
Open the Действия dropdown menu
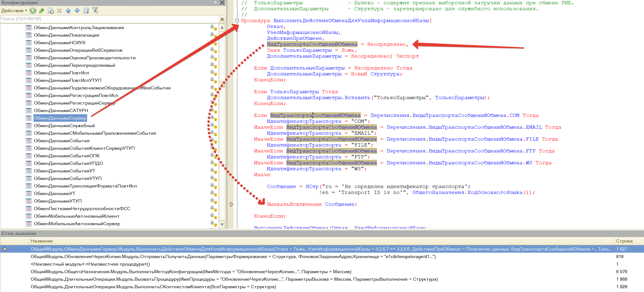tap(14, 11)
